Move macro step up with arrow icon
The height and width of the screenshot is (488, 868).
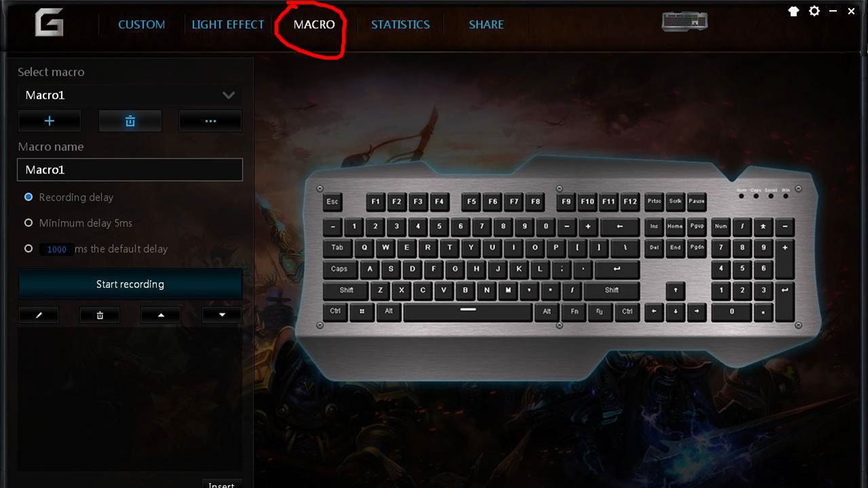point(161,315)
